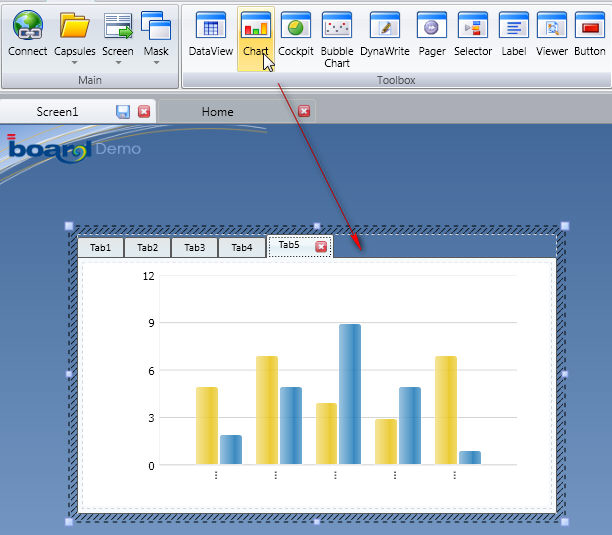Click the y-axis label 6
The width and height of the screenshot is (612, 535).
click(x=151, y=371)
